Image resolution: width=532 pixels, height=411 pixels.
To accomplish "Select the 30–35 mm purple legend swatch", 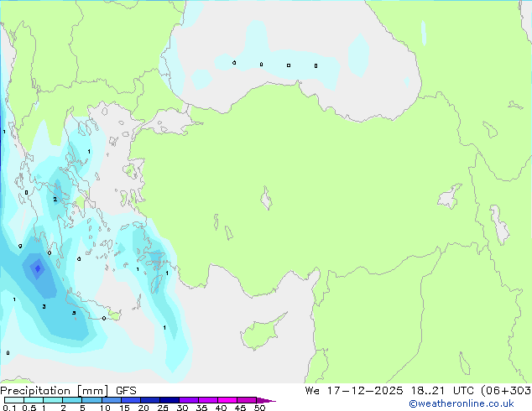I will point(189,400).
